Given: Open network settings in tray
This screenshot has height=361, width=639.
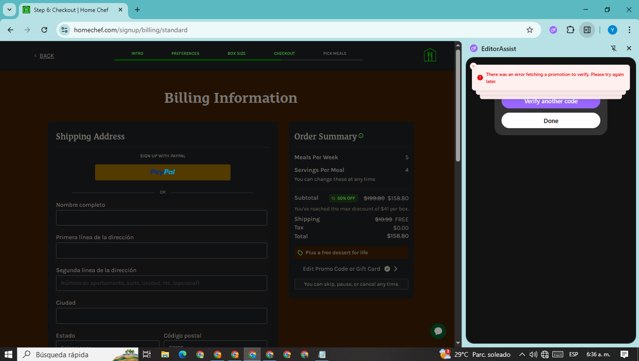Looking at the screenshot, I should tap(545, 354).
